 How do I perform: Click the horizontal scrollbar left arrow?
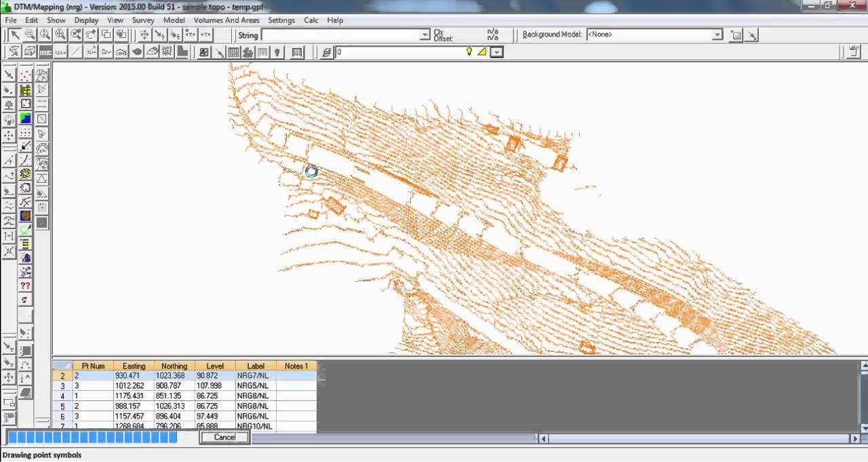click(543, 438)
